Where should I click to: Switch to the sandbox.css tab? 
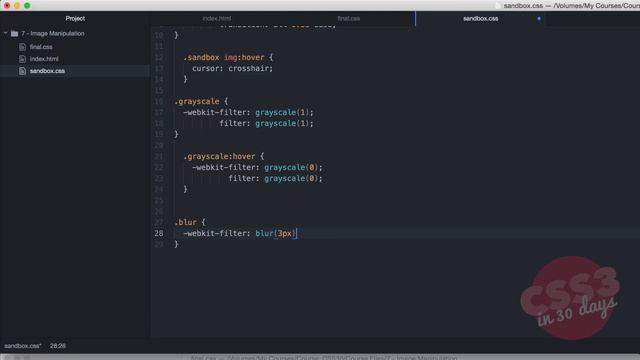point(480,18)
